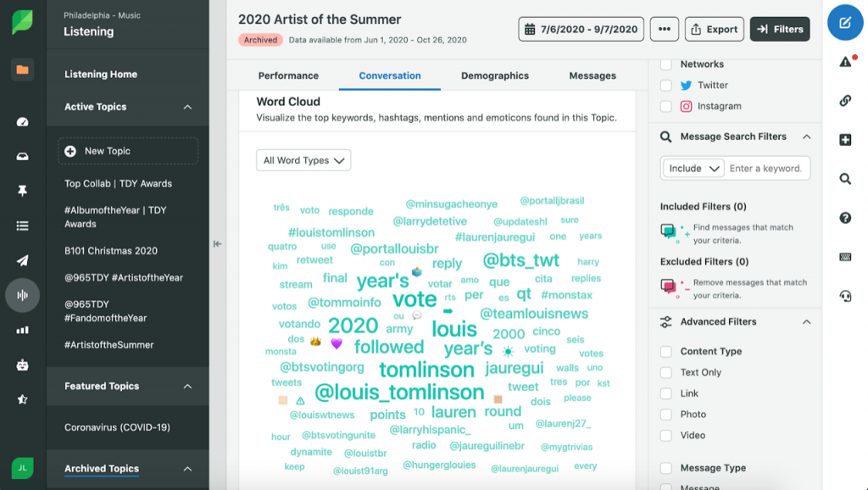
Task: Click the Enter a keyword field
Action: pos(766,169)
